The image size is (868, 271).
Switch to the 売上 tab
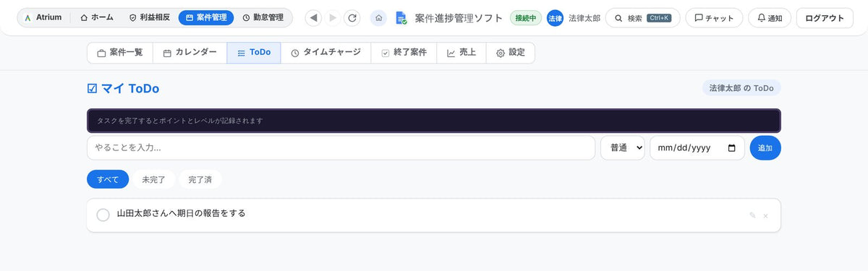461,53
